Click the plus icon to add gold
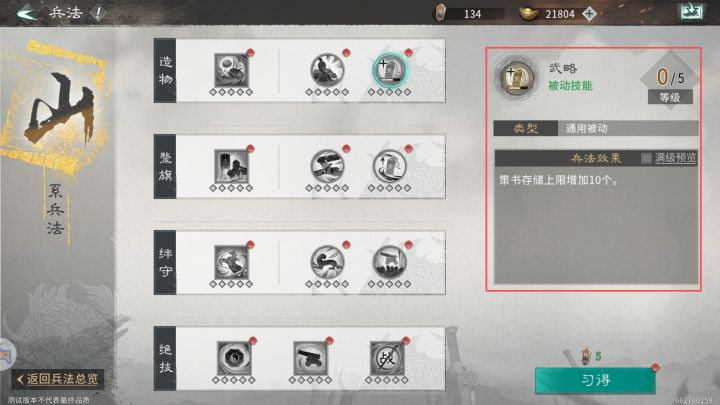 pos(589,14)
